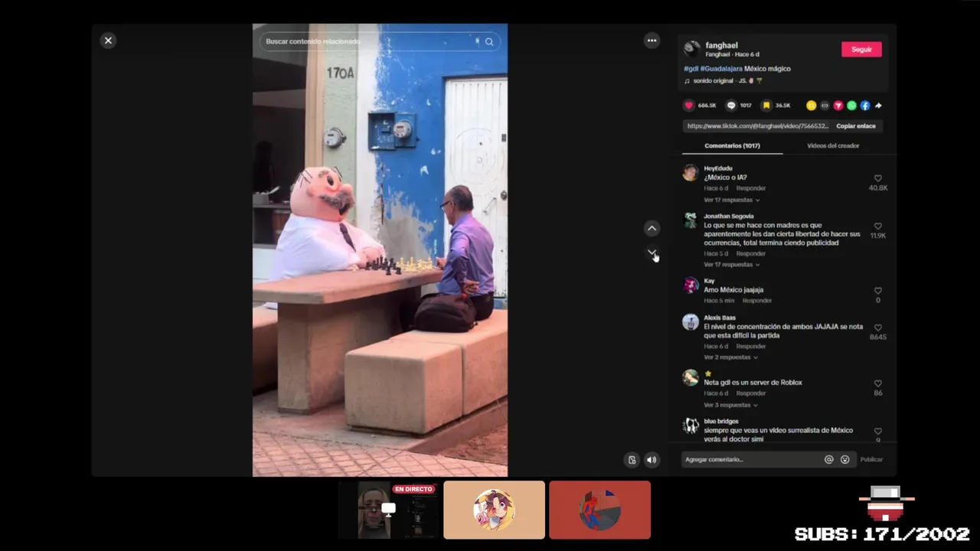Viewport: 980px width, 551px height.
Task: Go to next video with down arrow
Action: [x=652, y=252]
